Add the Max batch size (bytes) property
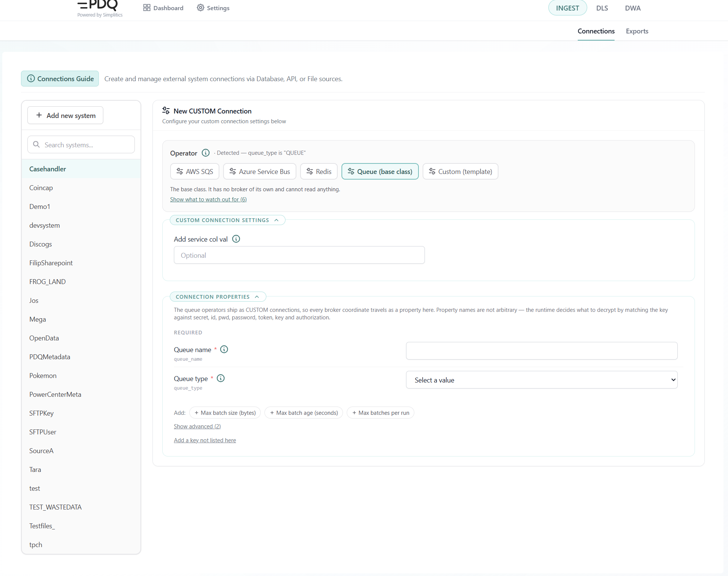This screenshot has width=728, height=576. 225,413
